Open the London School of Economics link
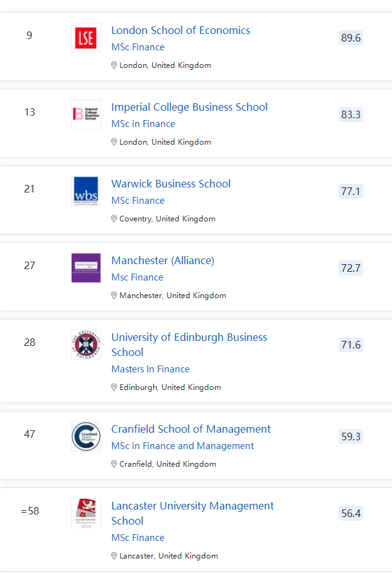The width and height of the screenshot is (392, 573). click(x=180, y=30)
